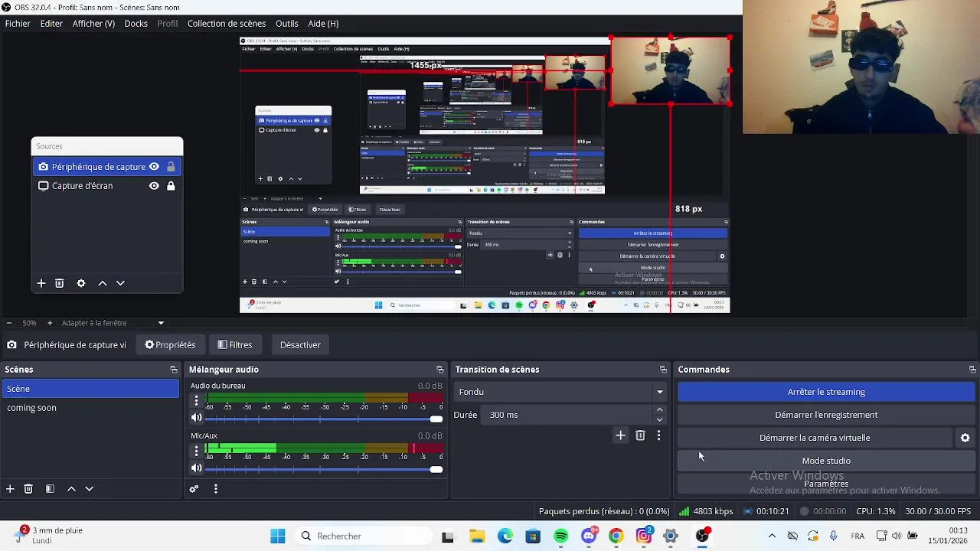The image size is (980, 551).
Task: Increase the Durée value with the up arrow
Action: click(659, 410)
